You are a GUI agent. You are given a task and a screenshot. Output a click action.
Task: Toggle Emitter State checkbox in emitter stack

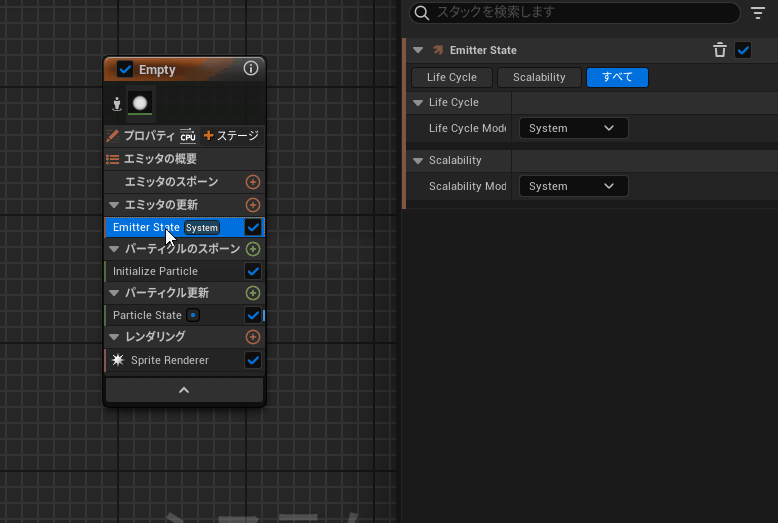(253, 227)
